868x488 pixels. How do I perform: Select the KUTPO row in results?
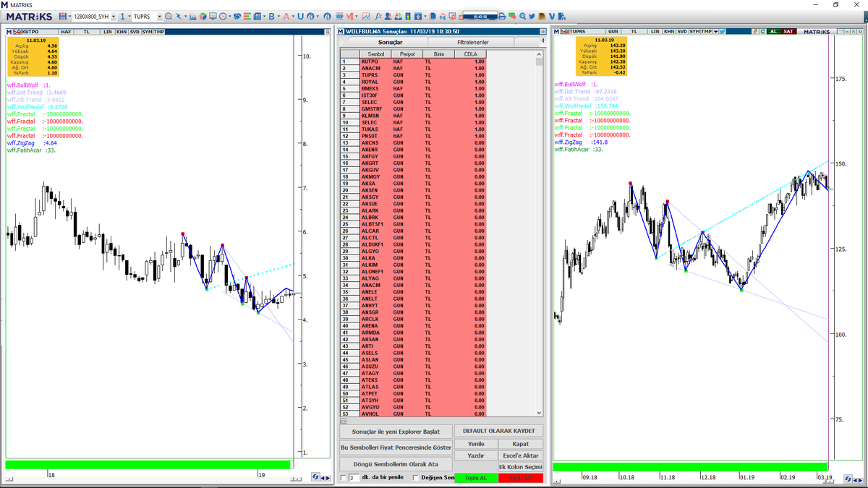413,61
